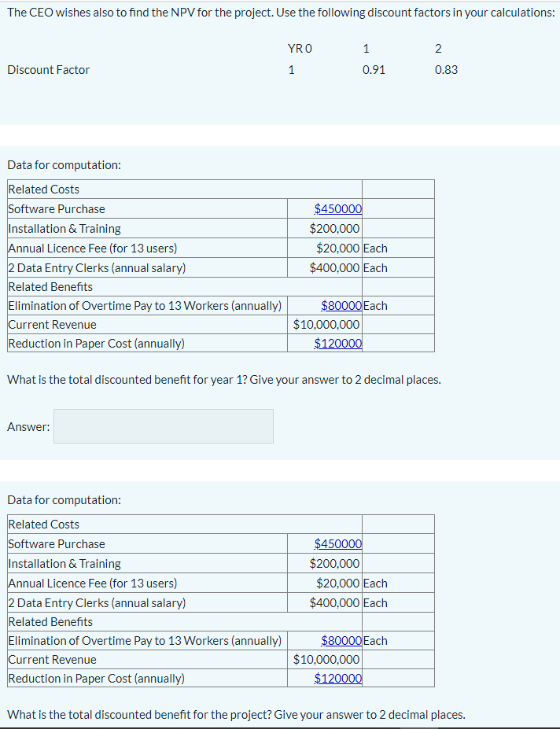
Task: Select $10,000,000 value in second table
Action: click(326, 659)
